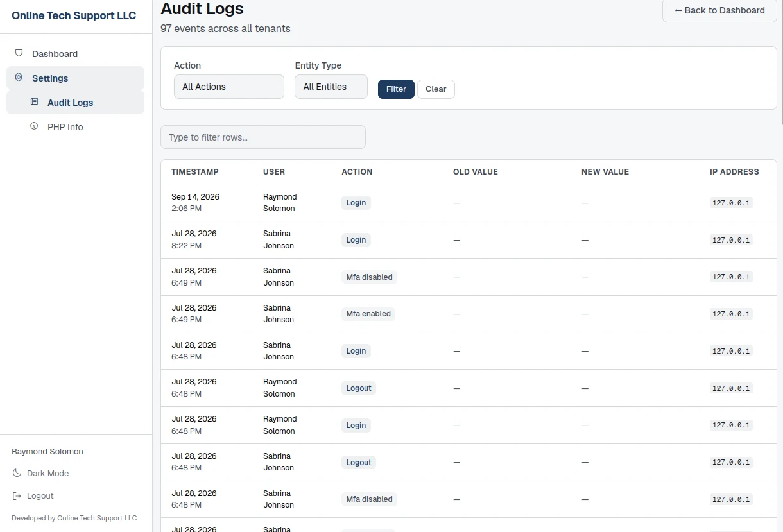Select the Sep 14, 2026 2:06 PM timestamp
The width and height of the screenshot is (783, 532).
(195, 203)
